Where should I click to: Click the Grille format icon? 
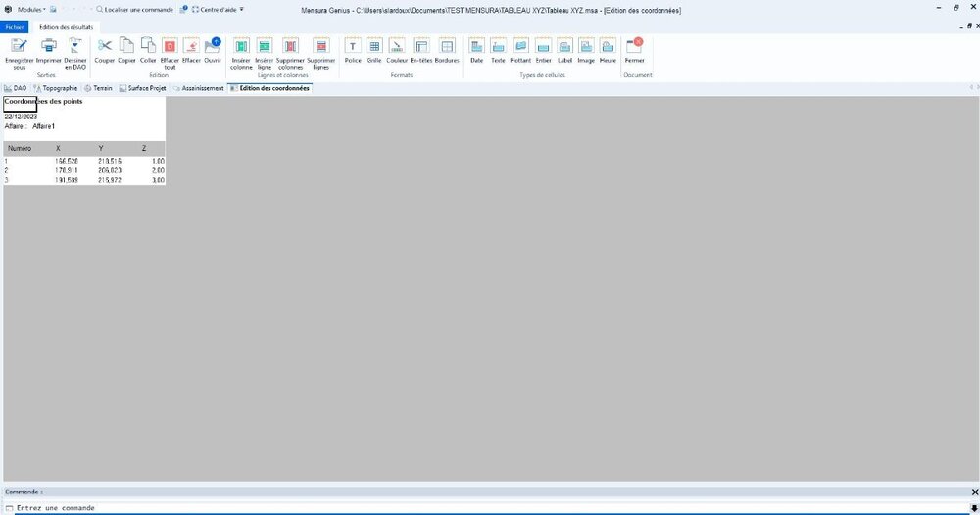[374, 46]
